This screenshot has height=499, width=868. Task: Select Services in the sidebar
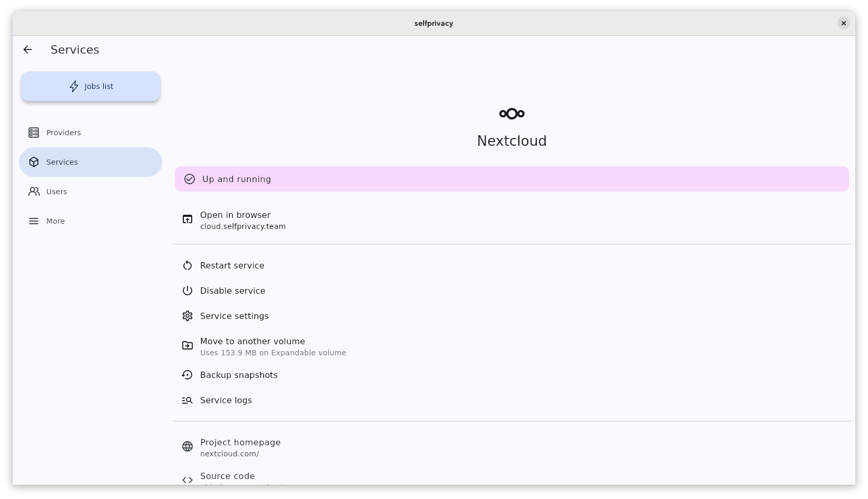pyautogui.click(x=91, y=162)
